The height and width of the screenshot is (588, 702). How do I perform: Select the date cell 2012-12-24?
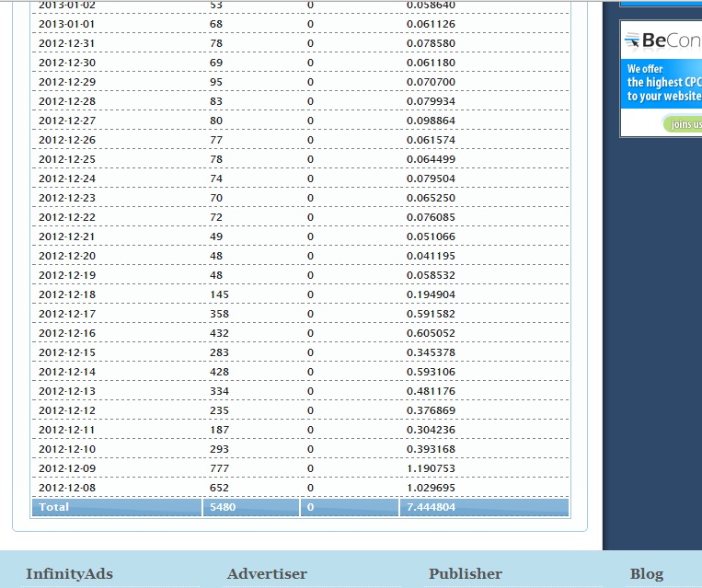point(67,179)
